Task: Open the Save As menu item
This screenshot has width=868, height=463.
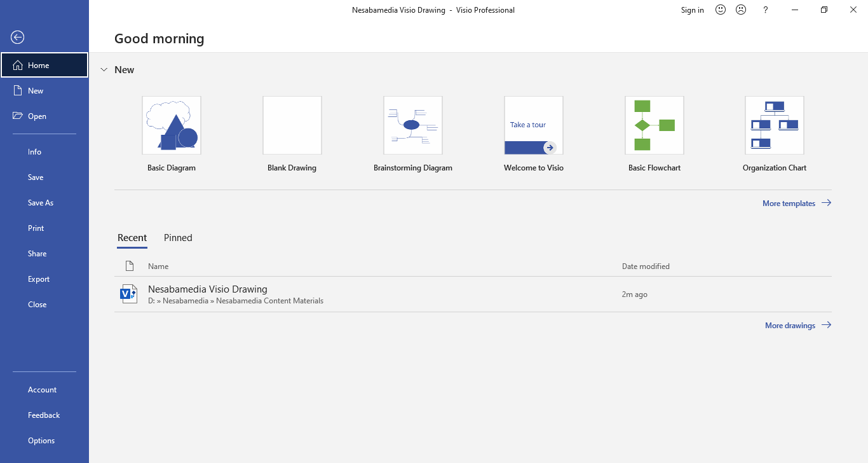Action: [x=41, y=203]
